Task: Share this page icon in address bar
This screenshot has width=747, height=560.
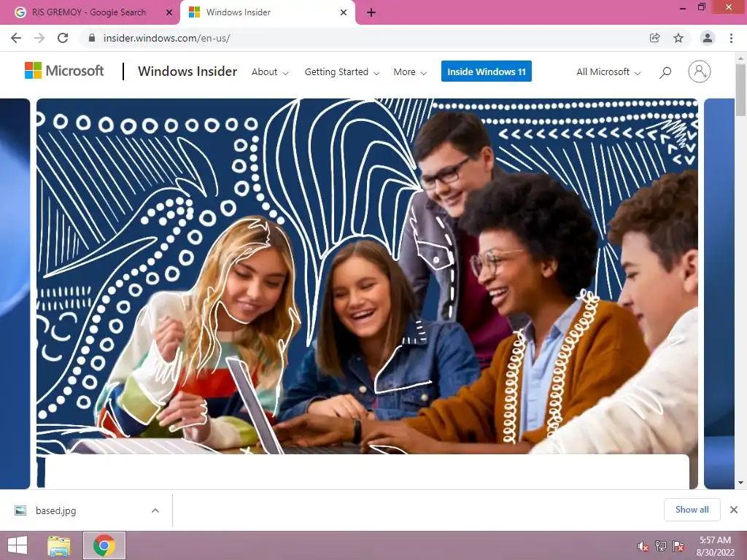Action: point(655,38)
